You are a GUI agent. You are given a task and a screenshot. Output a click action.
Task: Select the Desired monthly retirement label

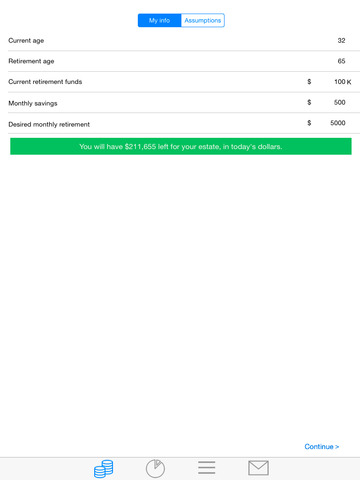(49, 124)
